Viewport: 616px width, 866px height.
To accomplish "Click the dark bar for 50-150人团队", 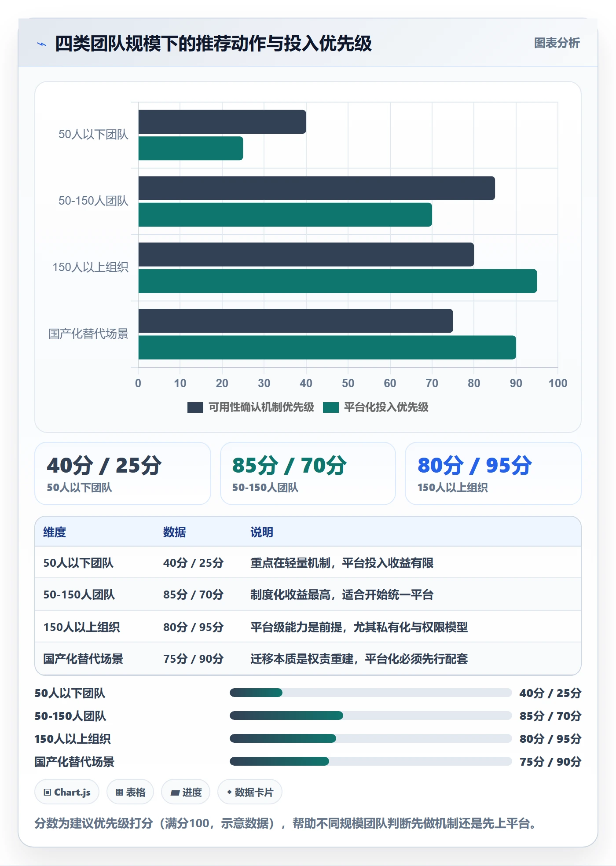I will tap(317, 188).
